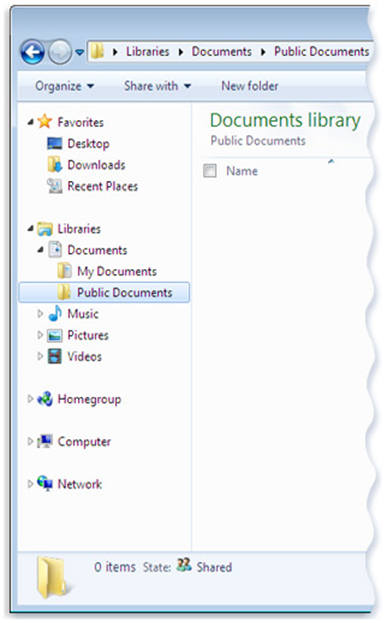Click the Videos film icon
This screenshot has width=387, height=623.
pos(55,356)
